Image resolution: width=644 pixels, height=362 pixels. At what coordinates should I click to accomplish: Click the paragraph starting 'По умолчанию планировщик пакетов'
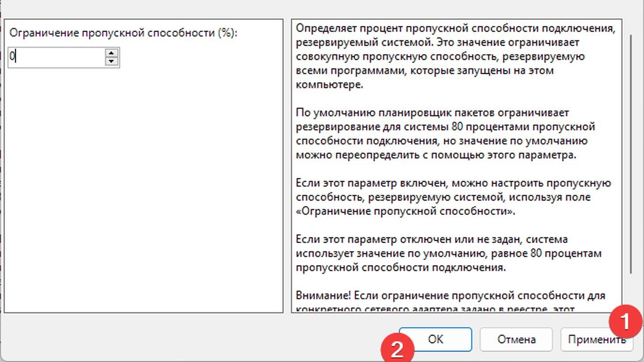pos(445,134)
